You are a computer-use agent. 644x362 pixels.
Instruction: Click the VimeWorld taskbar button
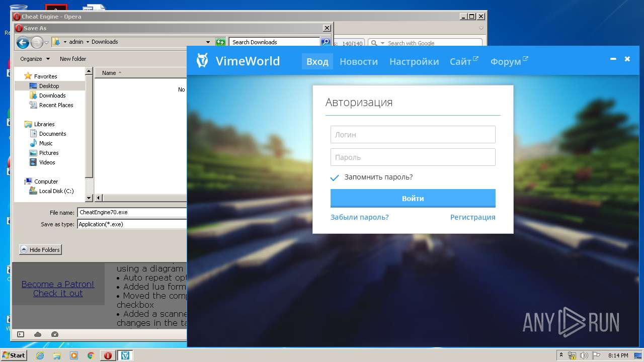(x=125, y=355)
